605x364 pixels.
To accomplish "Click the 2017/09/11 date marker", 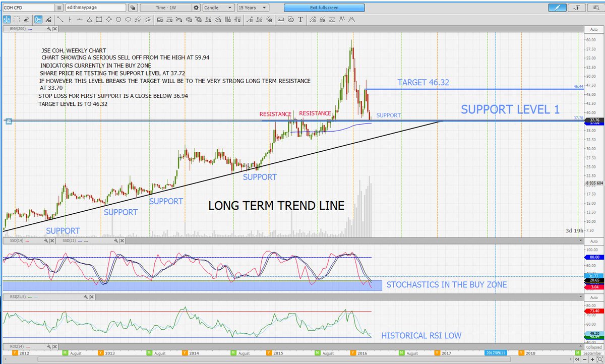I will click(497, 353).
